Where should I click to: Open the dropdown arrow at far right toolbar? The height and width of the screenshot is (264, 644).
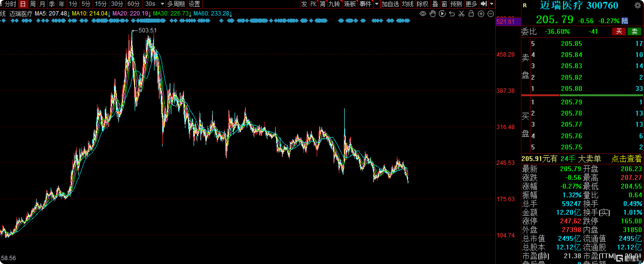click(x=491, y=4)
